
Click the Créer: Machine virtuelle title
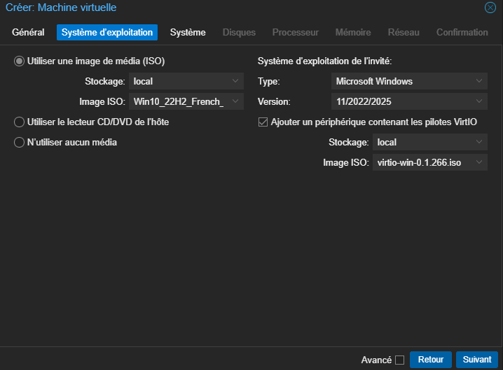point(61,7)
